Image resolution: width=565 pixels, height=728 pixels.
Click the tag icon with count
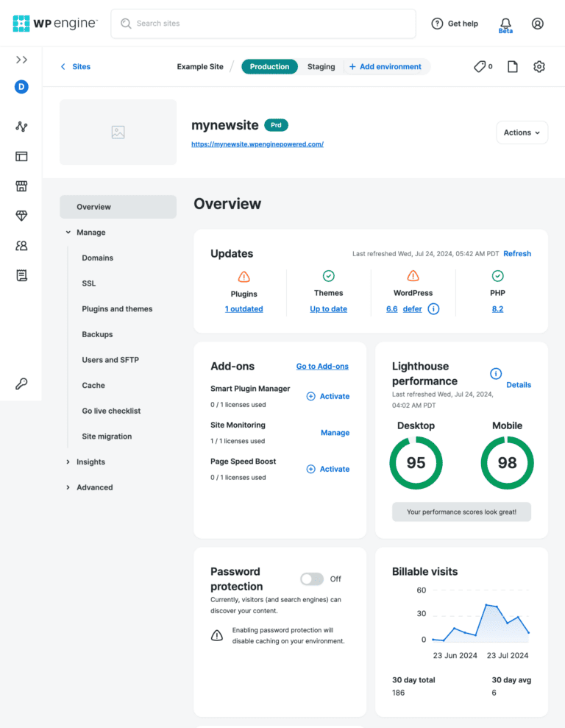point(483,67)
